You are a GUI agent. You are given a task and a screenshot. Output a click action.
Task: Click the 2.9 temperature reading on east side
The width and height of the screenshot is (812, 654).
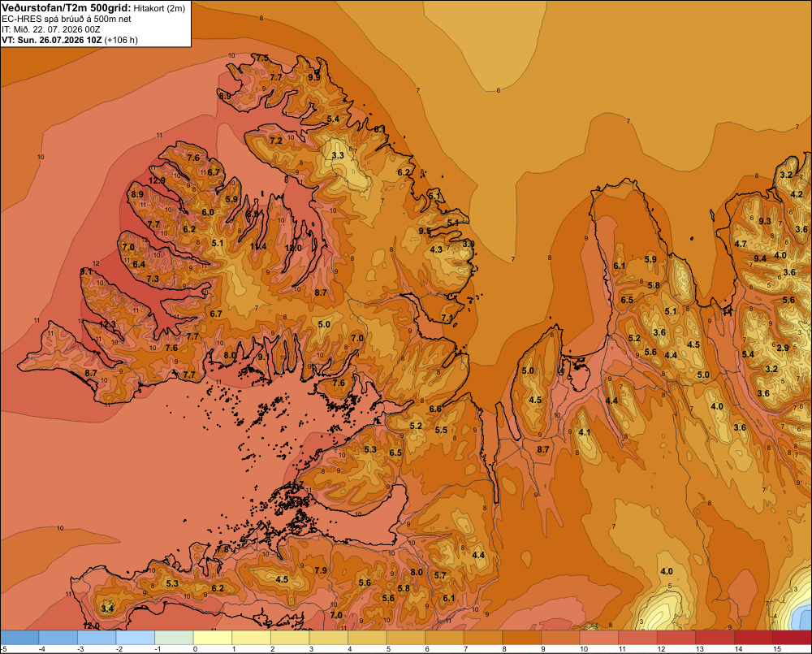pos(783,348)
